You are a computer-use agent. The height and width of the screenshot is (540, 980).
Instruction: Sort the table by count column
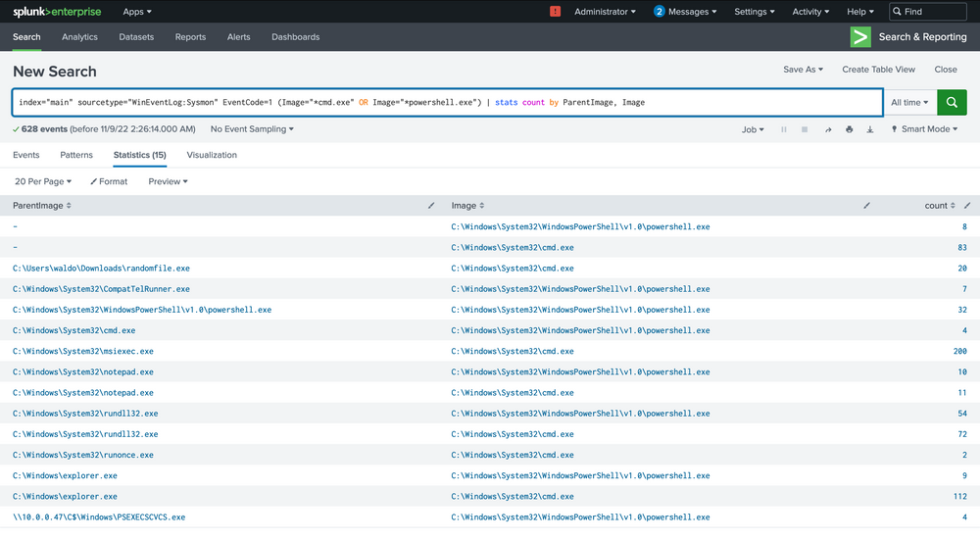click(940, 206)
